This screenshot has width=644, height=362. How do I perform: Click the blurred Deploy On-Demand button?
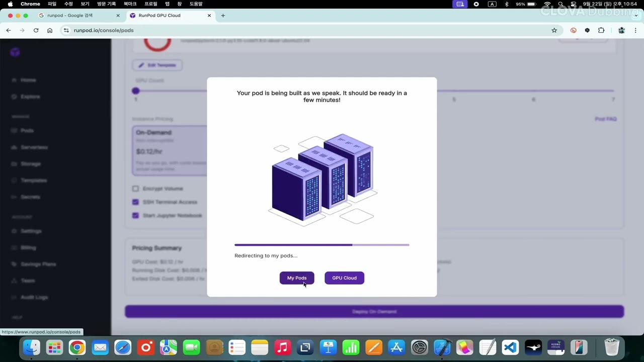pos(374,312)
